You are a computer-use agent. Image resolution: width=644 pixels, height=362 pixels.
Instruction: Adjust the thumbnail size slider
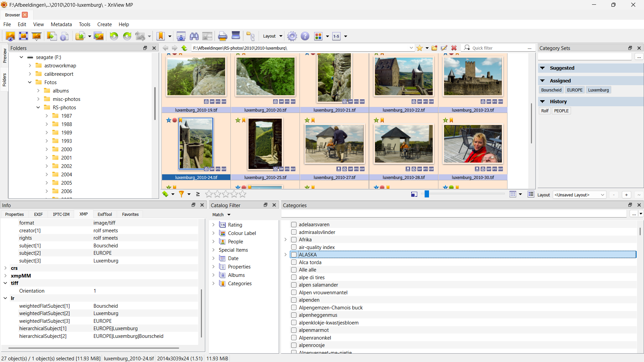pos(427,194)
